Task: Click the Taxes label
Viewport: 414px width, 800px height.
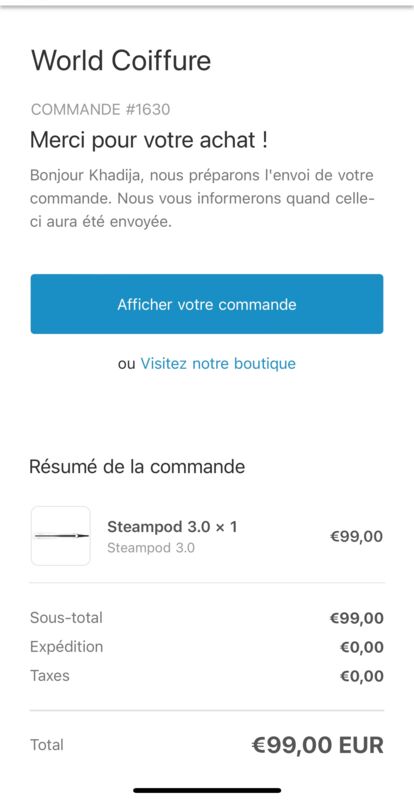Action: click(x=50, y=676)
